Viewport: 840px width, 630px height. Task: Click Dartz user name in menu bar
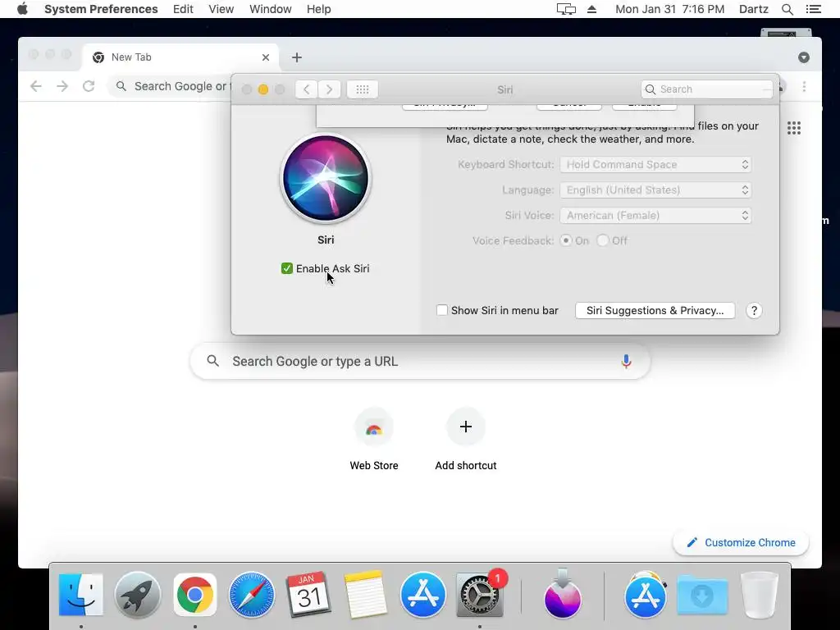coord(754,9)
